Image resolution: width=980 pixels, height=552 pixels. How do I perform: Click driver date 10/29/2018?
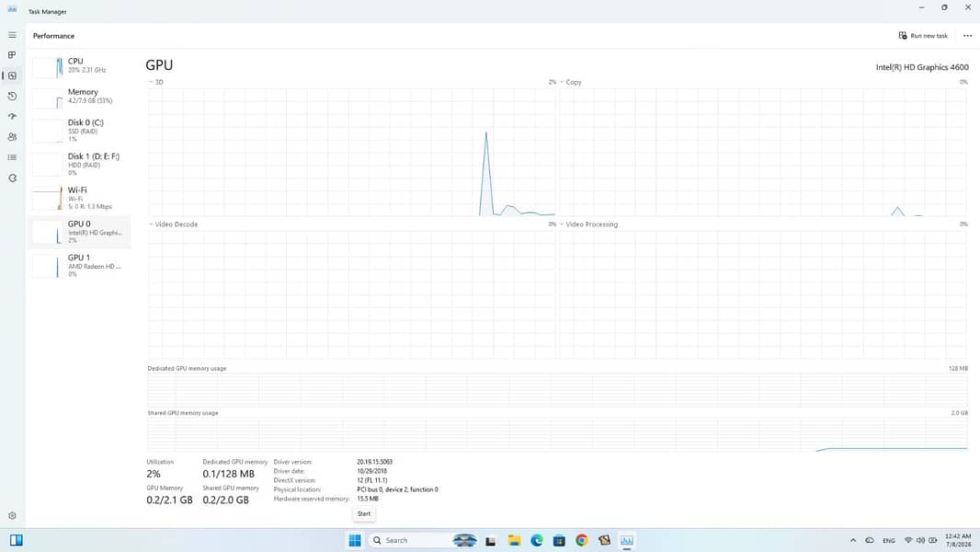pos(372,471)
